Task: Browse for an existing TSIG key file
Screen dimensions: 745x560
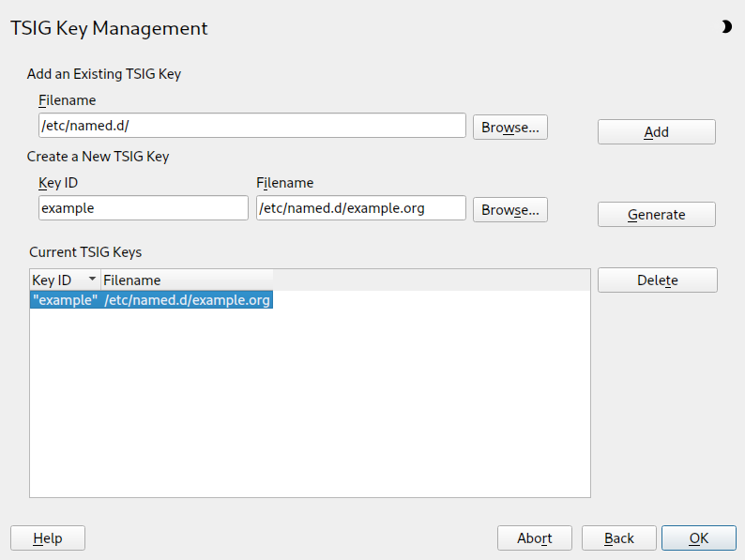Action: pyautogui.click(x=509, y=128)
